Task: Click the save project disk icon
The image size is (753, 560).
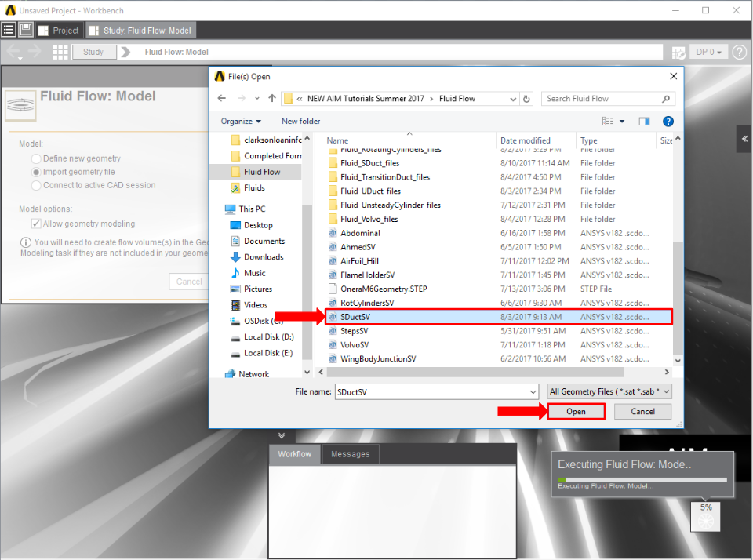Action: [26, 31]
